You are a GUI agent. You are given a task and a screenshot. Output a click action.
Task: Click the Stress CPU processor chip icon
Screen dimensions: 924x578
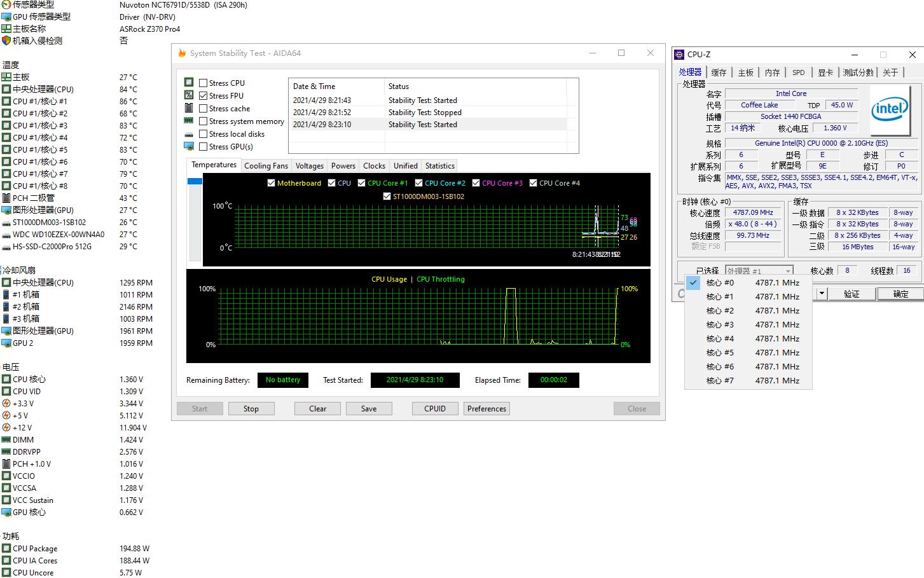[188, 82]
